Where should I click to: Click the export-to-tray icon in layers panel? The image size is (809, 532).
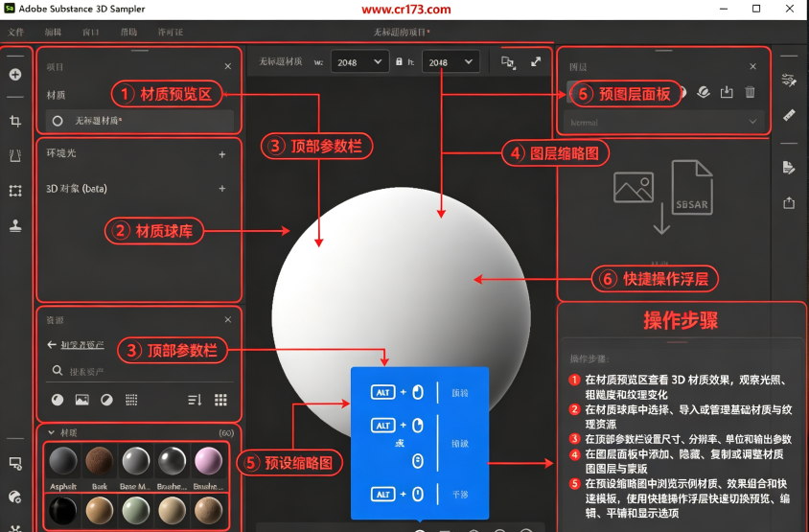727,92
